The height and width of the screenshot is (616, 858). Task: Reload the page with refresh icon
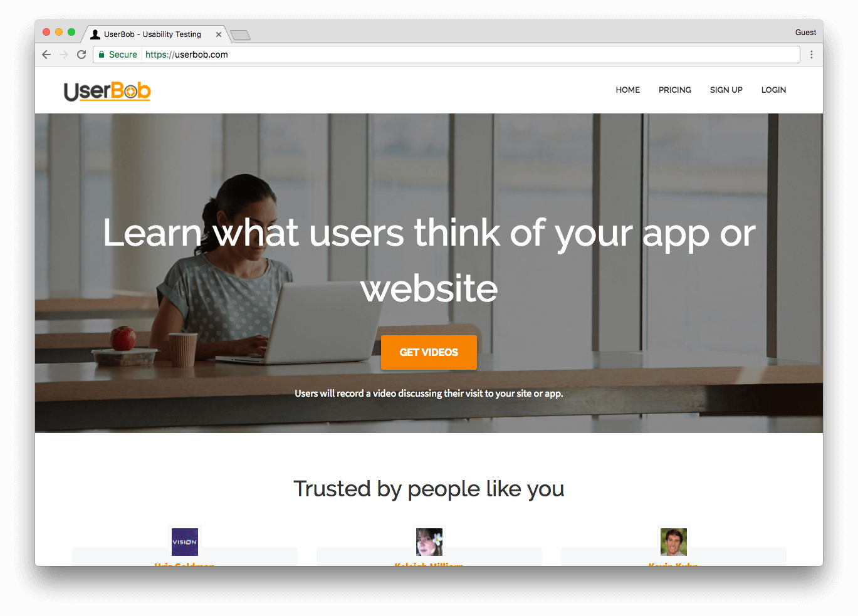coord(81,55)
